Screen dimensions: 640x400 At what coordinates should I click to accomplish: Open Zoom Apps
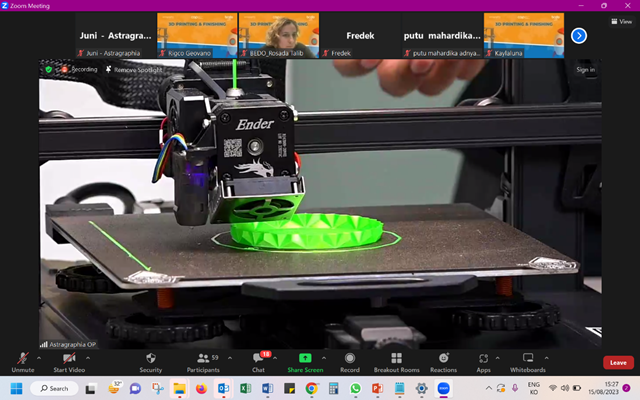coord(483,362)
